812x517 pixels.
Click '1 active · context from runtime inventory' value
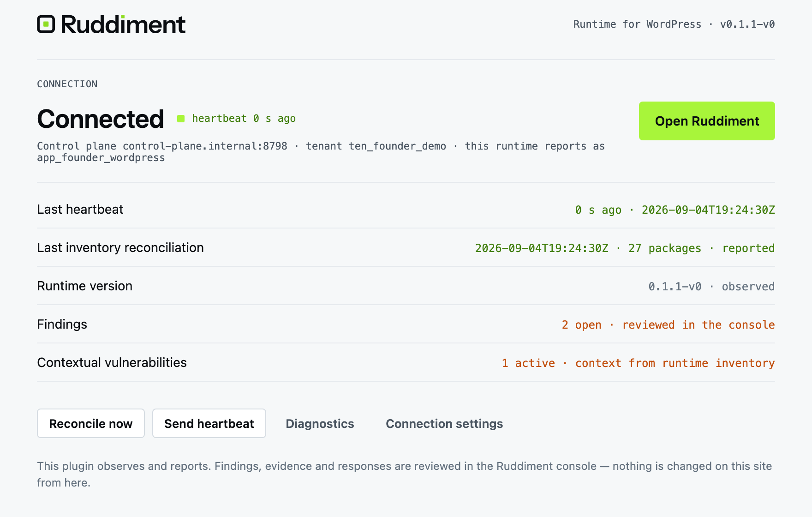pyautogui.click(x=638, y=363)
